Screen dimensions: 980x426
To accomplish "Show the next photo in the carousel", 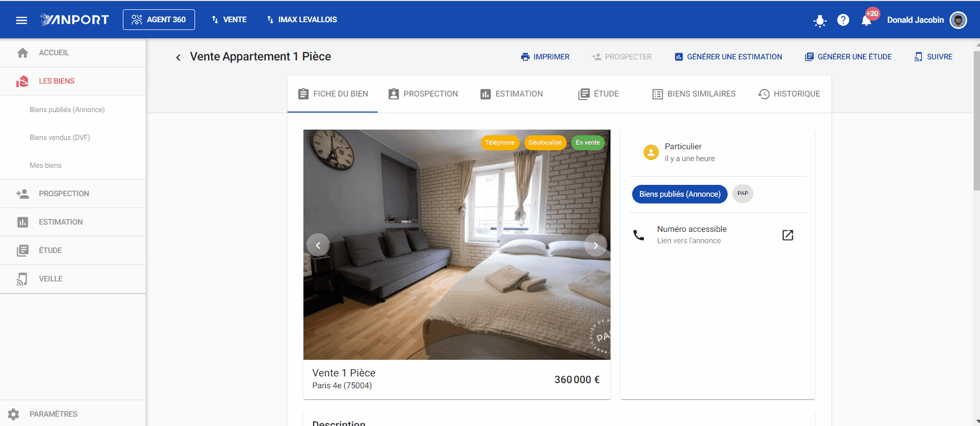I will [596, 245].
